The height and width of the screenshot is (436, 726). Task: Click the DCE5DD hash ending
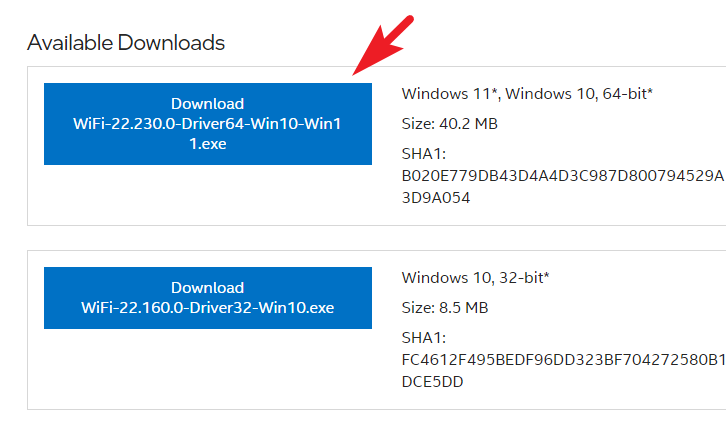(x=432, y=382)
